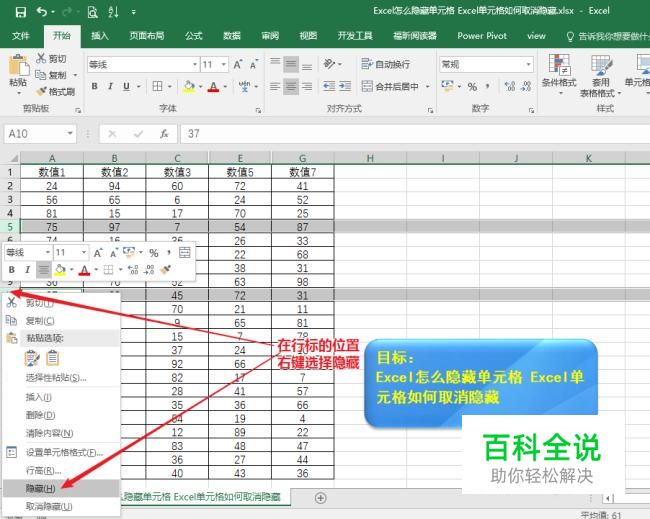Viewport: 650px width, 519px height.
Task: Click the red font color swatch in ribbon
Action: pos(213,86)
